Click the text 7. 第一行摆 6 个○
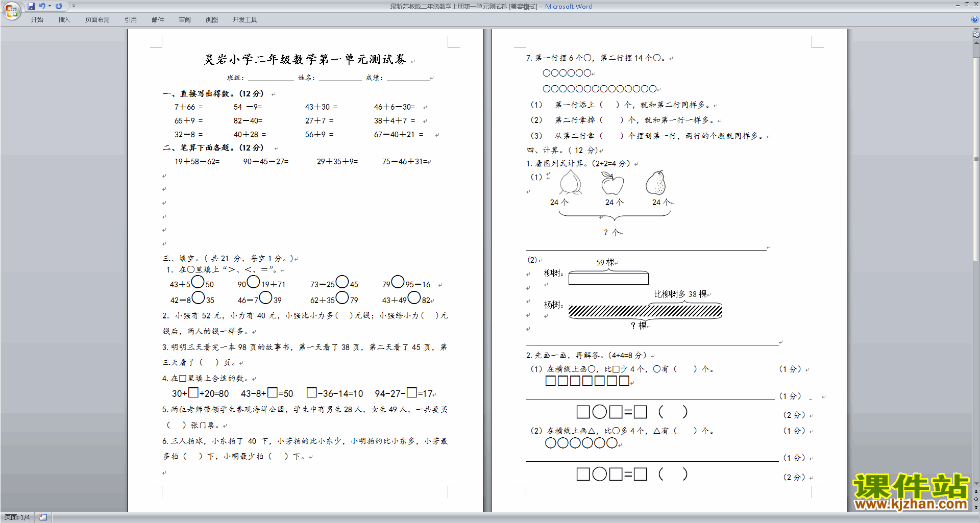 tap(559, 58)
